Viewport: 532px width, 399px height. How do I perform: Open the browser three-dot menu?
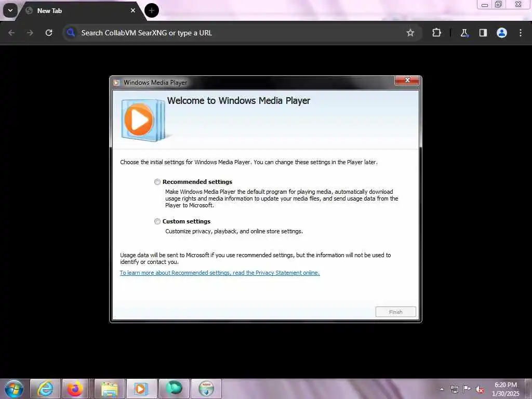tap(521, 33)
